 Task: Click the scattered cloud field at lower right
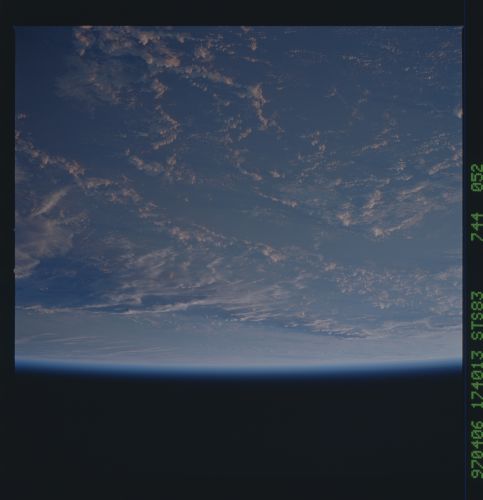pos(383,287)
